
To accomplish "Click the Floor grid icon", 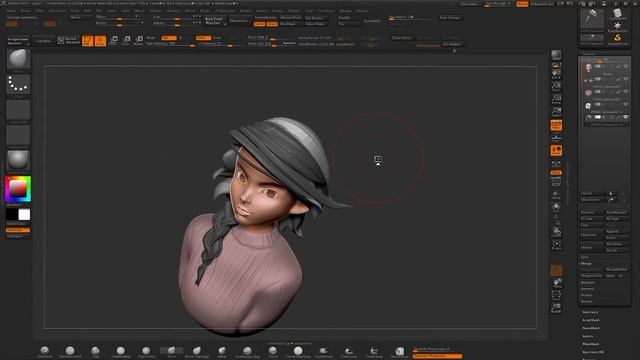I will coord(556,138).
